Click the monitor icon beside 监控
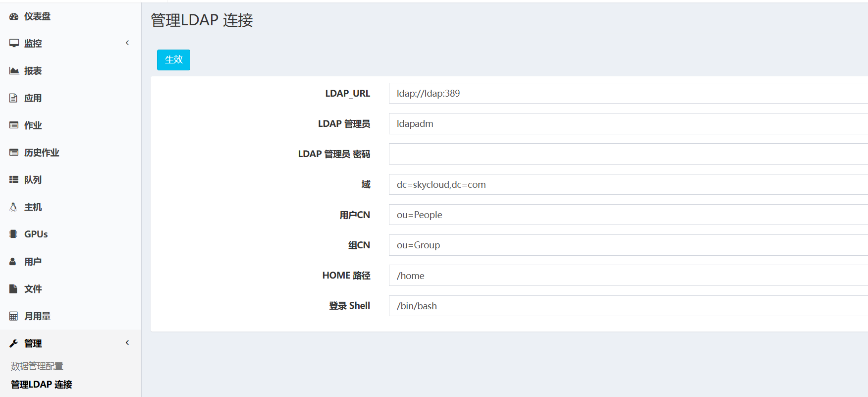868x397 pixels. (14, 44)
